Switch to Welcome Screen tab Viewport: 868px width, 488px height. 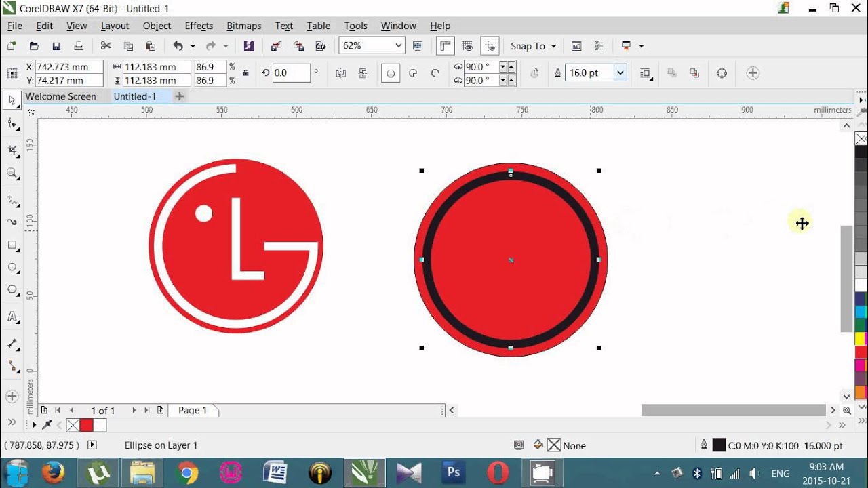pos(60,96)
